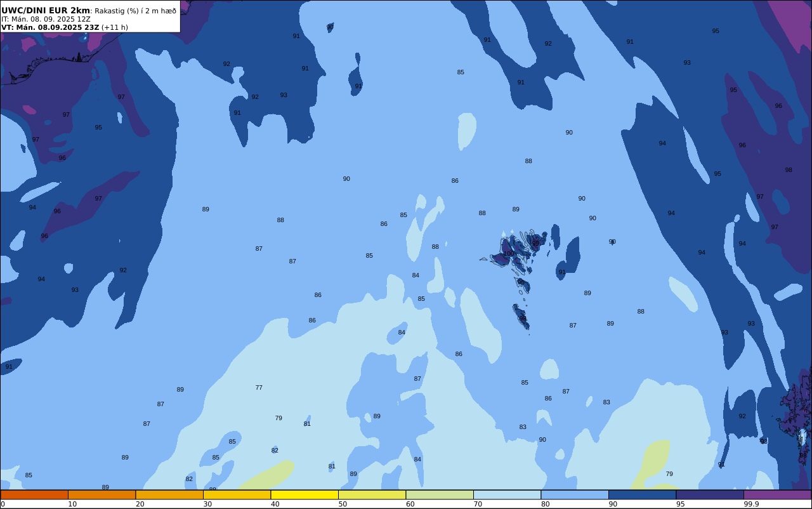Click the title 'UWC/DINI EUR 2km'
Viewport: 812px width, 509px height.
(x=46, y=10)
